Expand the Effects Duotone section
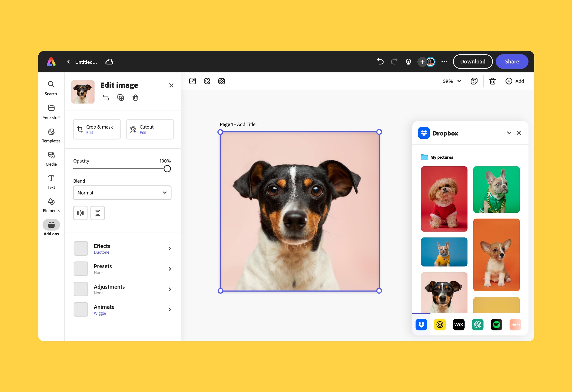The height and width of the screenshot is (392, 572). coord(122,249)
